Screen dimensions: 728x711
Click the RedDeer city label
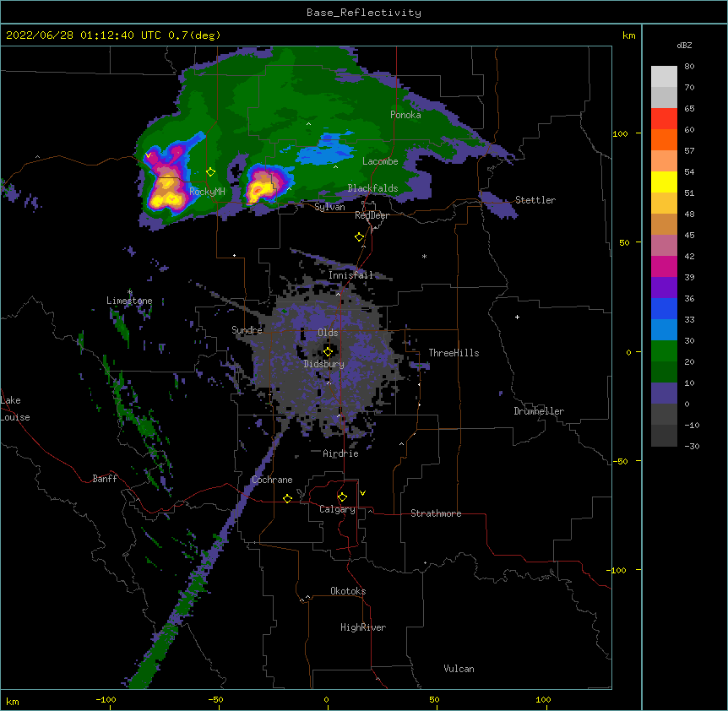(372, 215)
